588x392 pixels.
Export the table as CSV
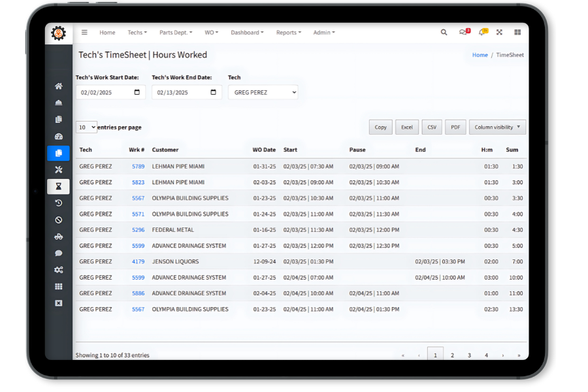pyautogui.click(x=432, y=127)
